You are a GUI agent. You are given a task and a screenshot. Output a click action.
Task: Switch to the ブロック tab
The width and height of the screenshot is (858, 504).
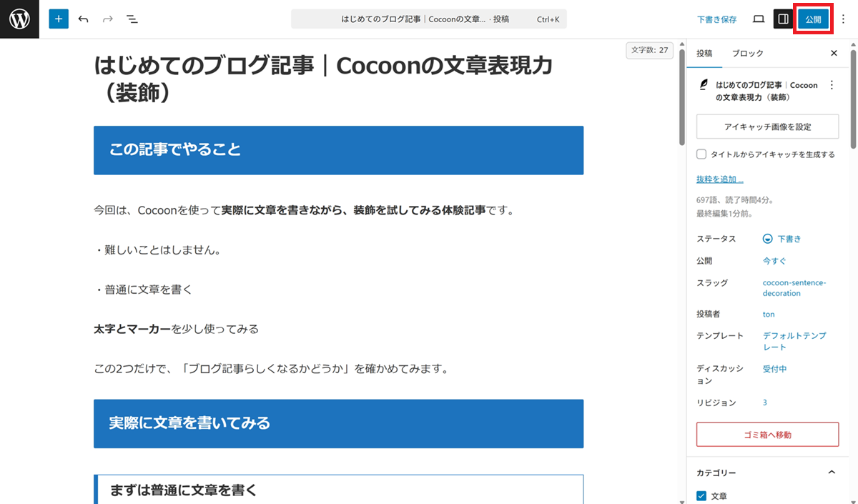click(x=747, y=53)
